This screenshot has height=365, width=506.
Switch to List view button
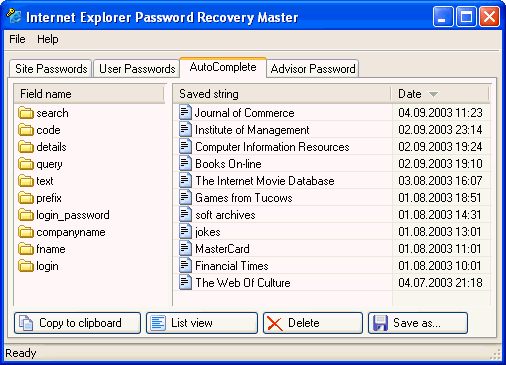202,323
